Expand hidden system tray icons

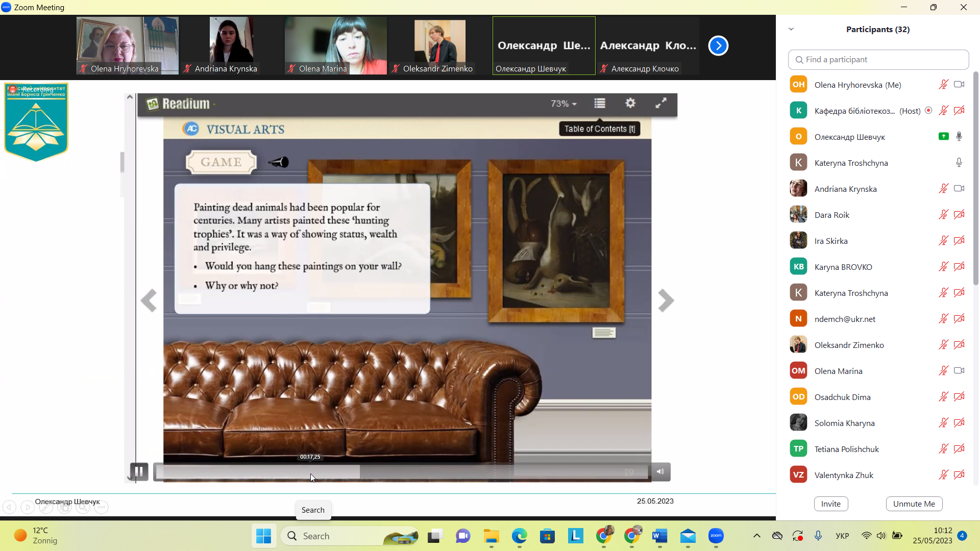click(x=756, y=536)
